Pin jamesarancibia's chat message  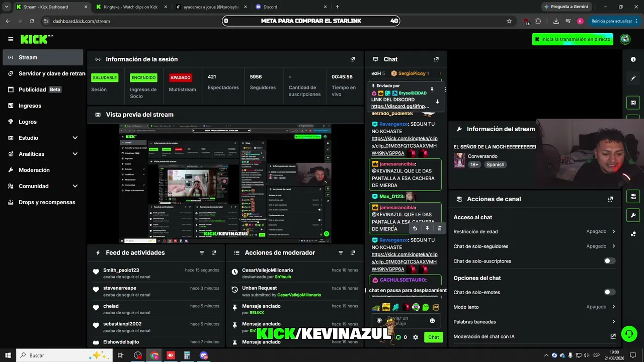coord(427,228)
